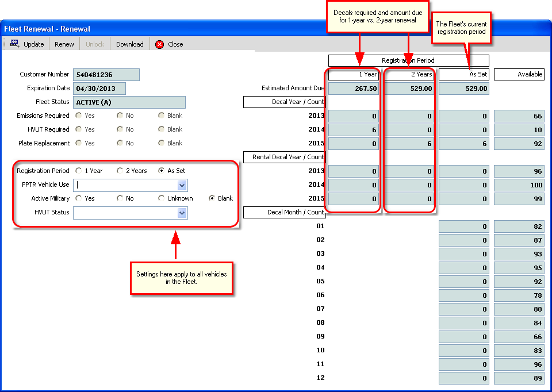
Task: Click the Update toolbar icon
Action: 15,44
